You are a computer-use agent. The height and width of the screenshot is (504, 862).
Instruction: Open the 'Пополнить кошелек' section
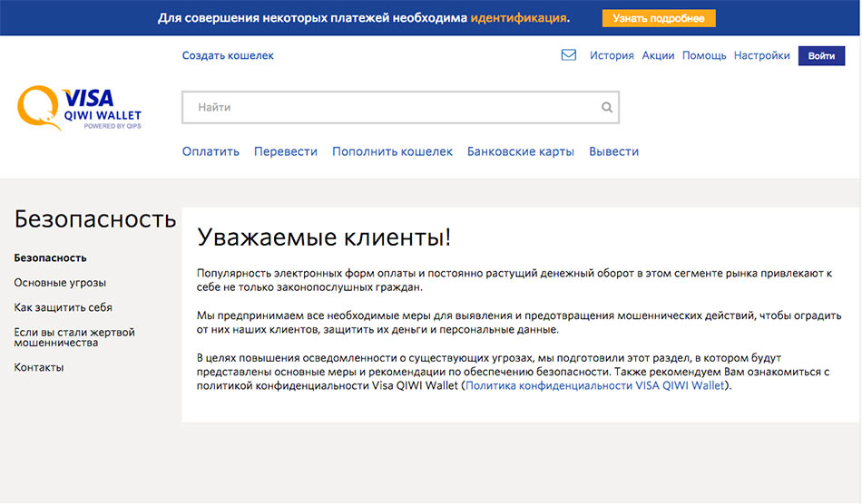click(392, 151)
